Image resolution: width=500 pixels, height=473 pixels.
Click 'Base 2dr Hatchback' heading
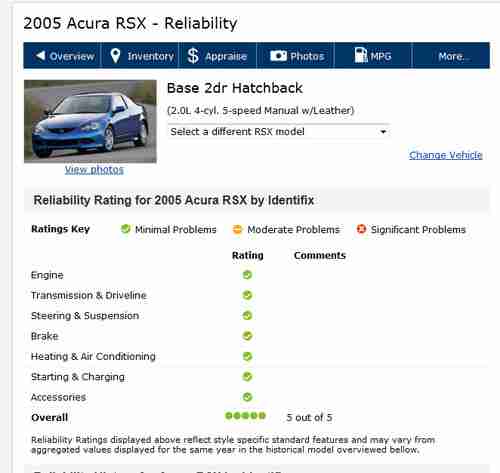(x=235, y=88)
